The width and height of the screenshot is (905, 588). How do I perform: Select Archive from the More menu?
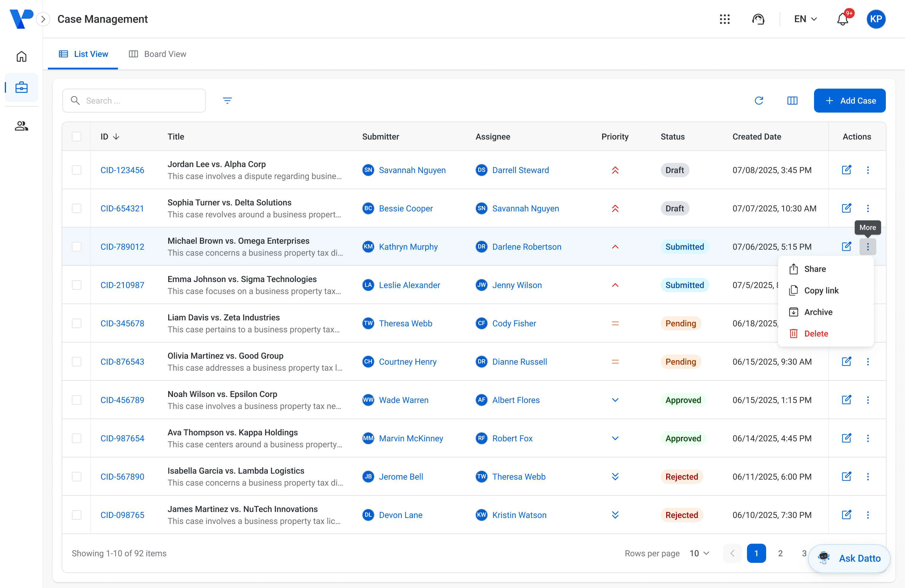pyautogui.click(x=818, y=312)
